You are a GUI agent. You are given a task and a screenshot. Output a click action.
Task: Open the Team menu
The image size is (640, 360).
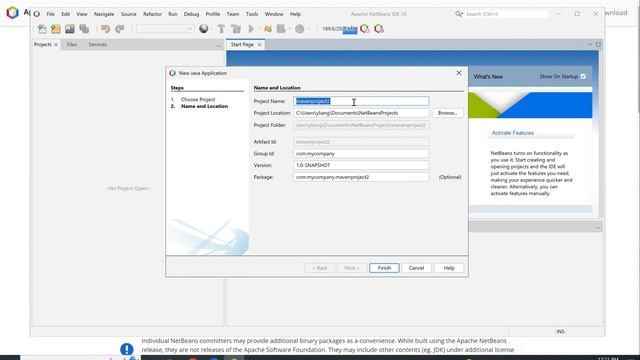(x=233, y=14)
